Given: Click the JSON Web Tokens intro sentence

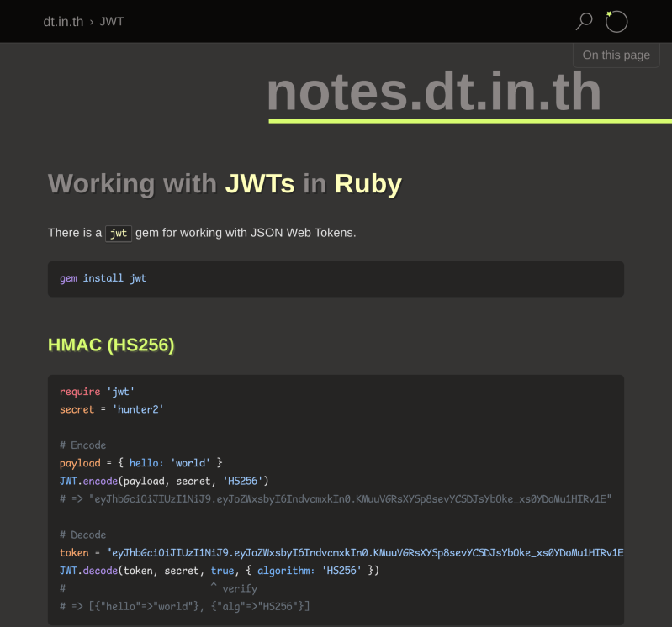Looking at the screenshot, I should pyautogui.click(x=202, y=233).
